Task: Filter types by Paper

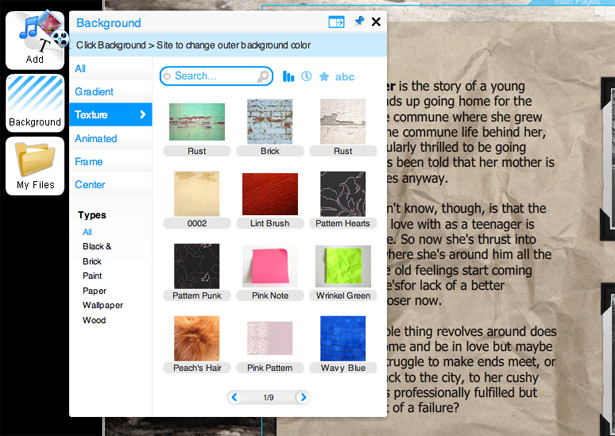Action: [x=94, y=291]
